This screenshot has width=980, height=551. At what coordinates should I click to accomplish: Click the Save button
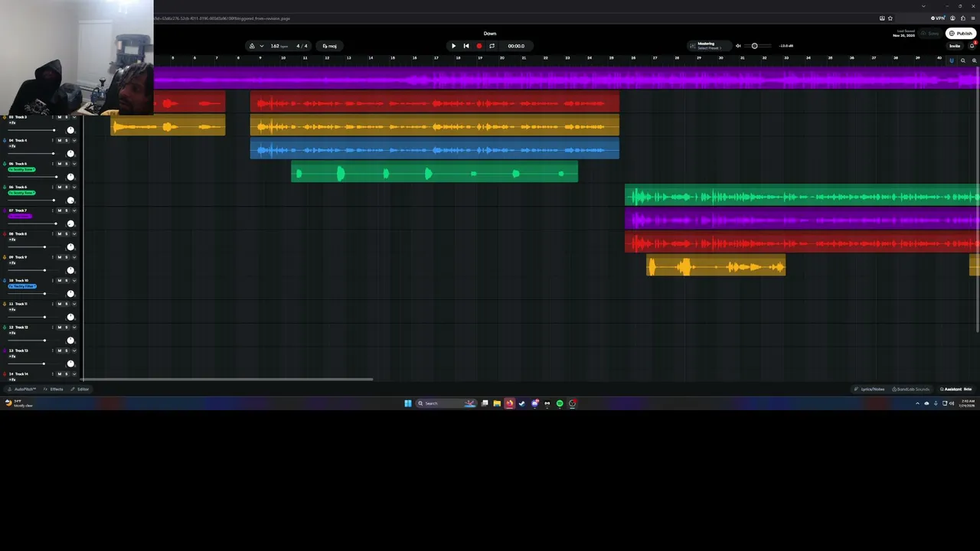[930, 34]
